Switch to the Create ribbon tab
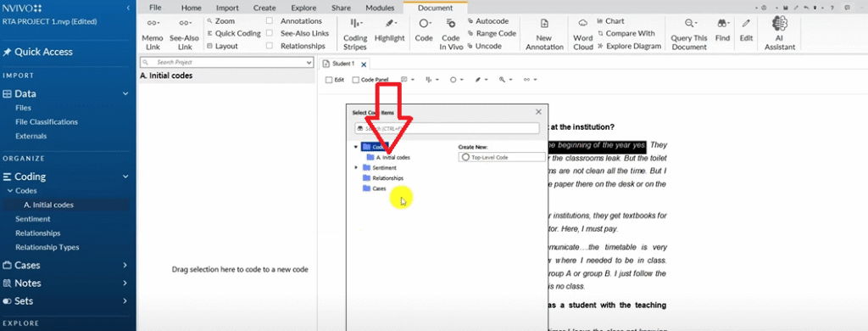Screen dimensions: 868x331 point(264,8)
